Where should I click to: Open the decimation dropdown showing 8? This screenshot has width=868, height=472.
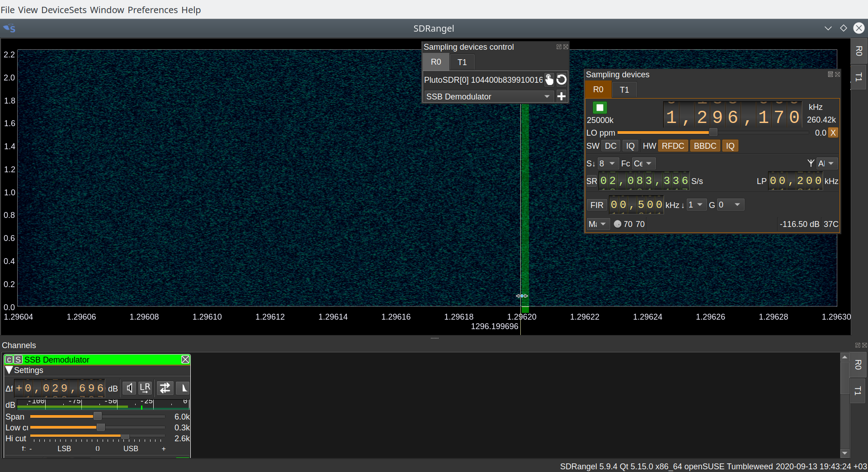click(x=607, y=163)
